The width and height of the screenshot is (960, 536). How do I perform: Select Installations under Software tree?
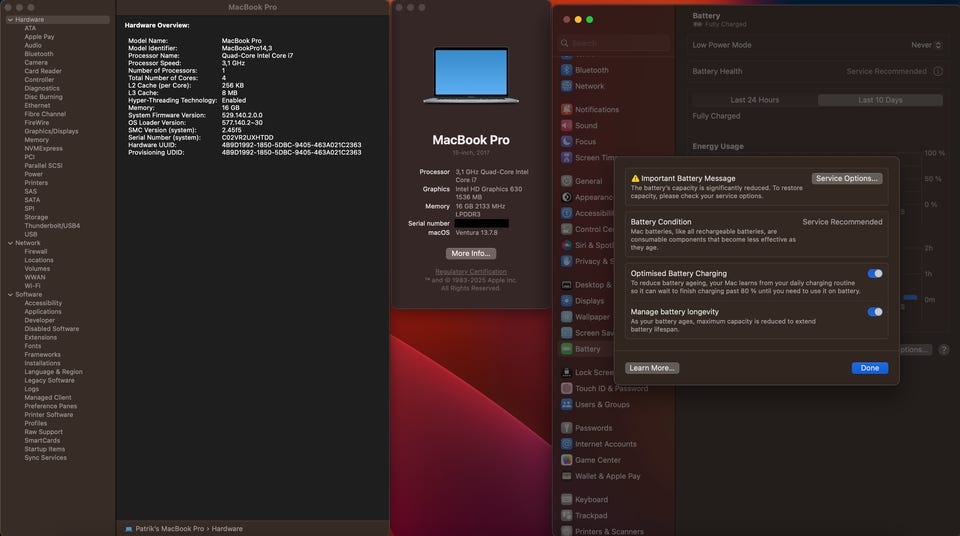pos(42,363)
